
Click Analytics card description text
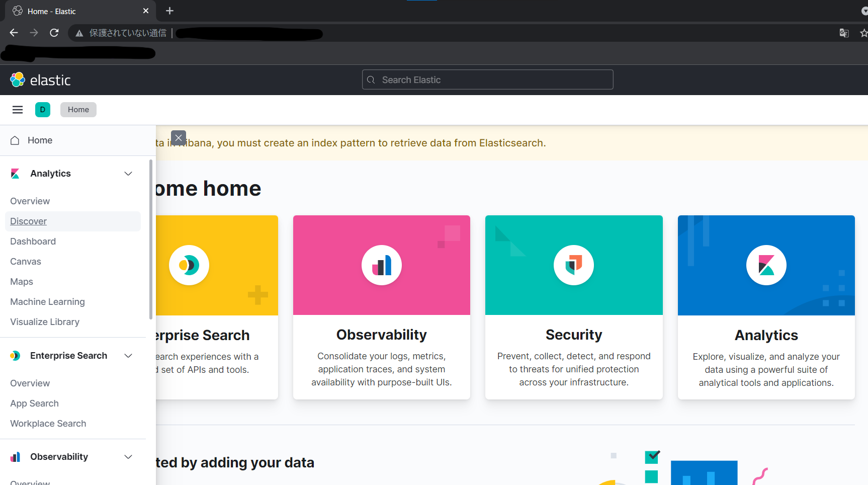[766, 370]
